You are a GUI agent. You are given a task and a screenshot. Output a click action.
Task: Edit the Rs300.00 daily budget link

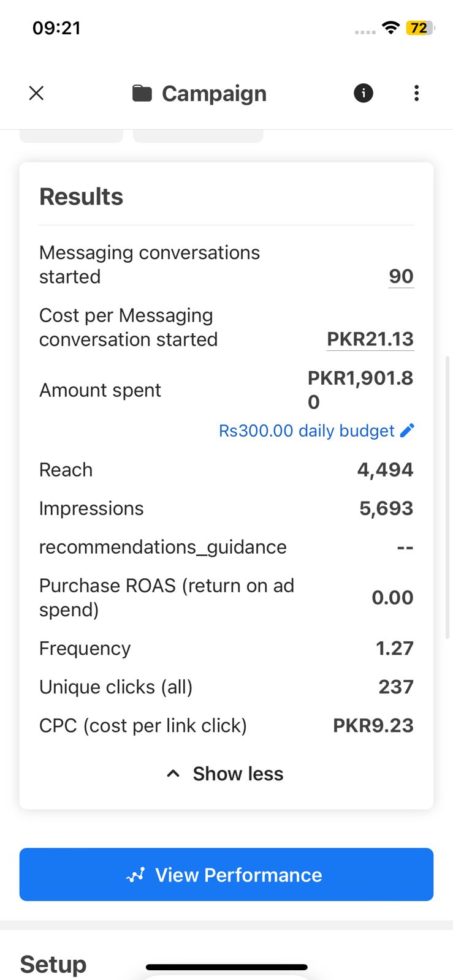click(x=306, y=431)
